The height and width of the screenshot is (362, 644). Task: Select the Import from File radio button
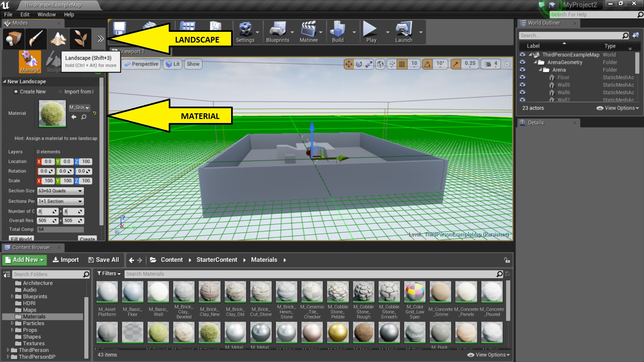(61, 92)
